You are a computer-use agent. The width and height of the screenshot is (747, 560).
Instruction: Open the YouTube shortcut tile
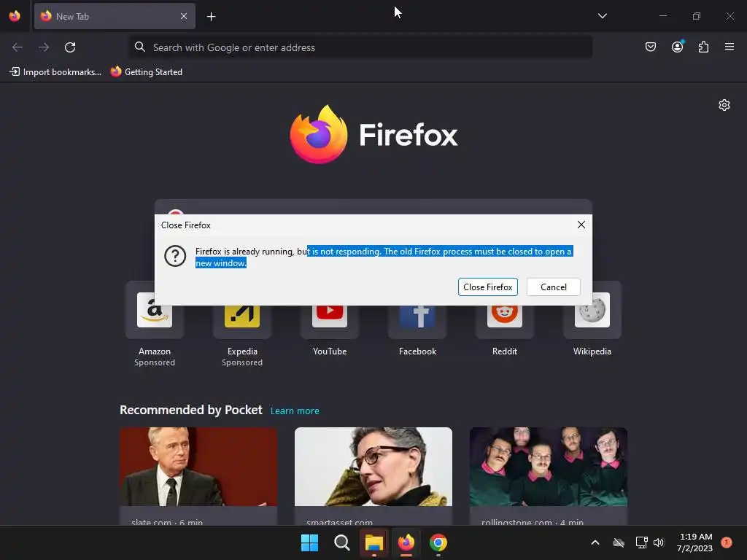(x=330, y=319)
